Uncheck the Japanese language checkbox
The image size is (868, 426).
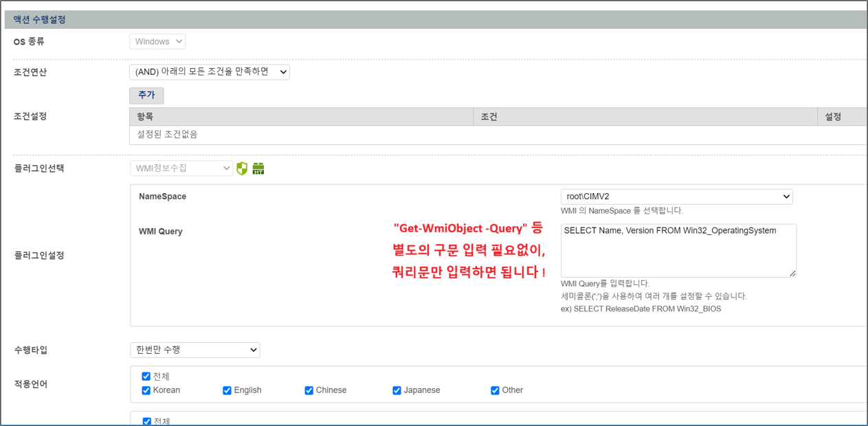tap(397, 390)
